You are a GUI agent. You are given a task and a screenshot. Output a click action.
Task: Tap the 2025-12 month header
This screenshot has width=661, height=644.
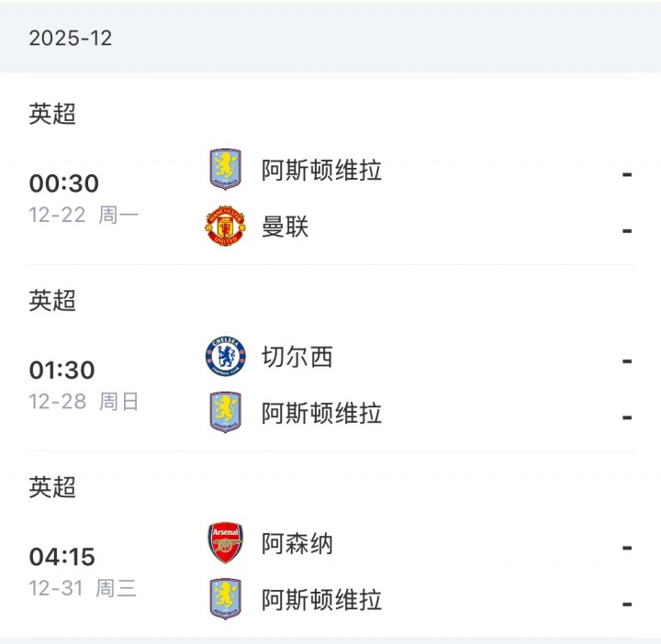click(70, 39)
